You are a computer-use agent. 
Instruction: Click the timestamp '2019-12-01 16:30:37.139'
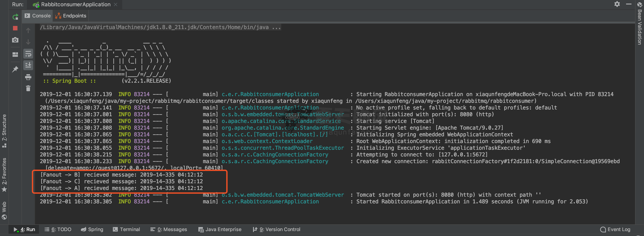(x=76, y=94)
